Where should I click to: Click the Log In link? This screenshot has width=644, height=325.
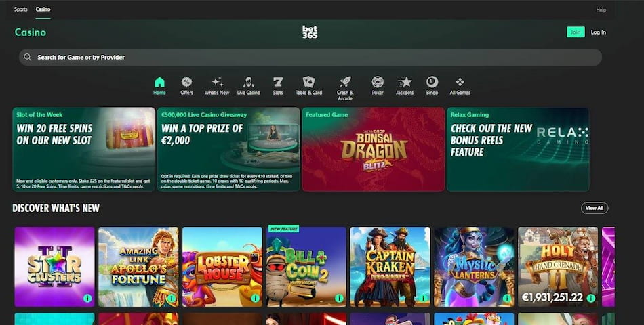(598, 32)
